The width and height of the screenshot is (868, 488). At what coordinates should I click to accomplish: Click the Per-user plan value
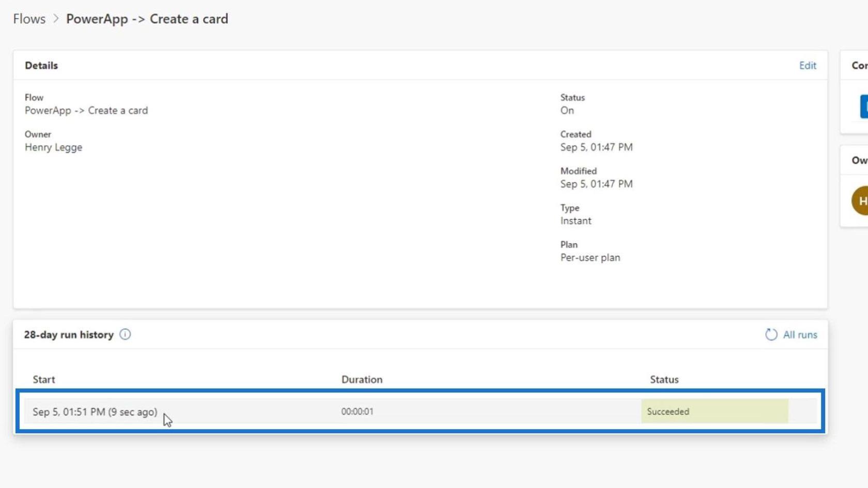590,257
